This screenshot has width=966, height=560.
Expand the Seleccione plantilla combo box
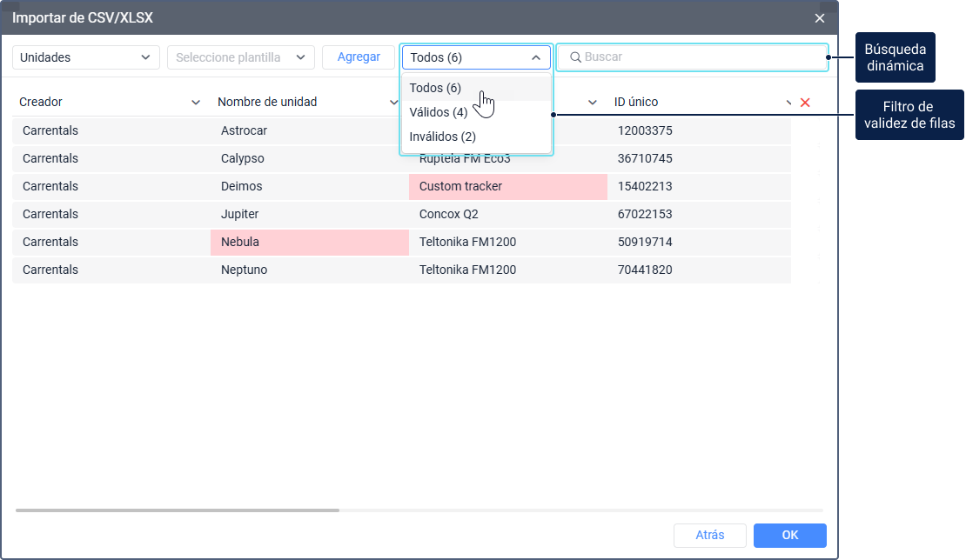tap(241, 57)
